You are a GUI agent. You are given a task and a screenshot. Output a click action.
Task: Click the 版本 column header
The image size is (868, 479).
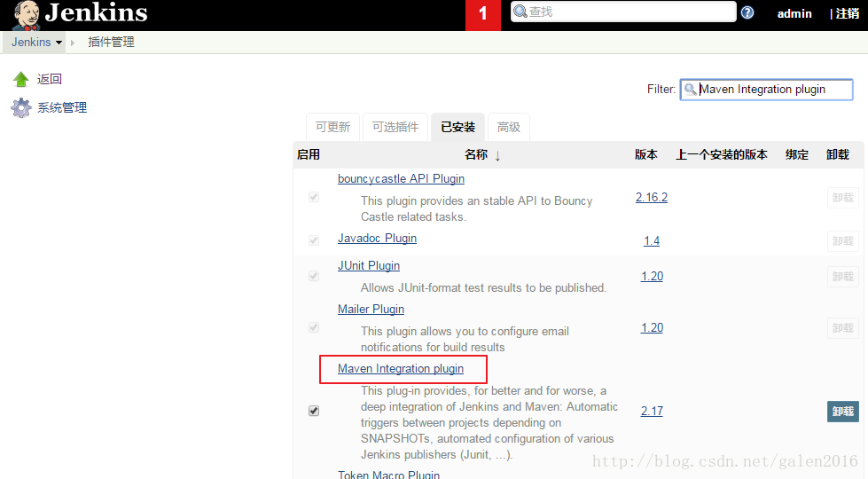[646, 154]
